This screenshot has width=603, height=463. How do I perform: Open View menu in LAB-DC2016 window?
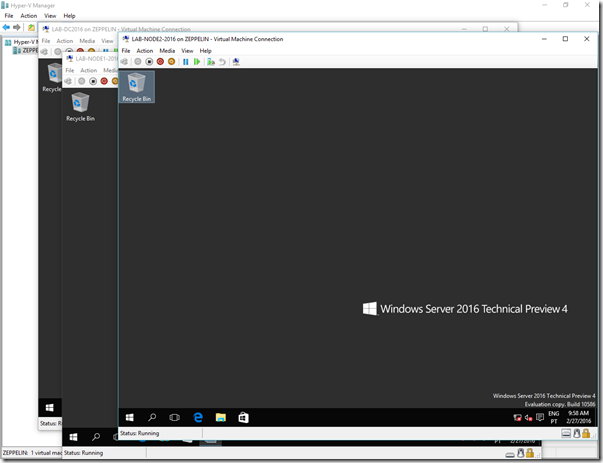click(107, 41)
